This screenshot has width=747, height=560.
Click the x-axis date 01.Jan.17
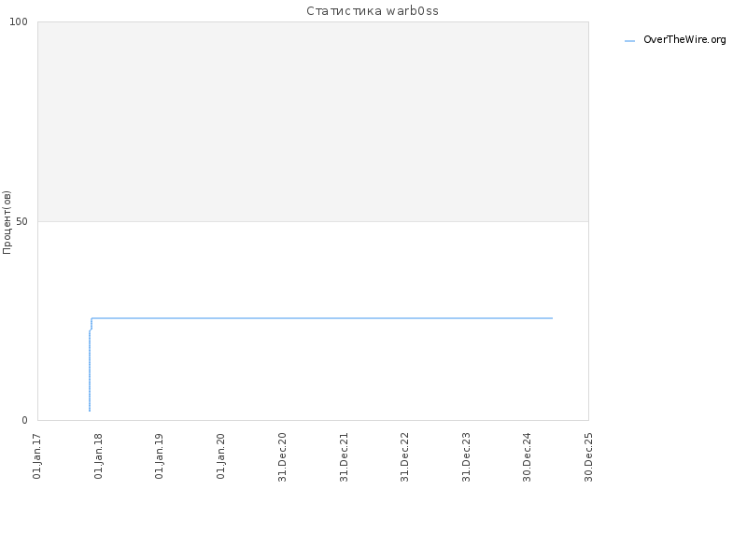(37, 456)
